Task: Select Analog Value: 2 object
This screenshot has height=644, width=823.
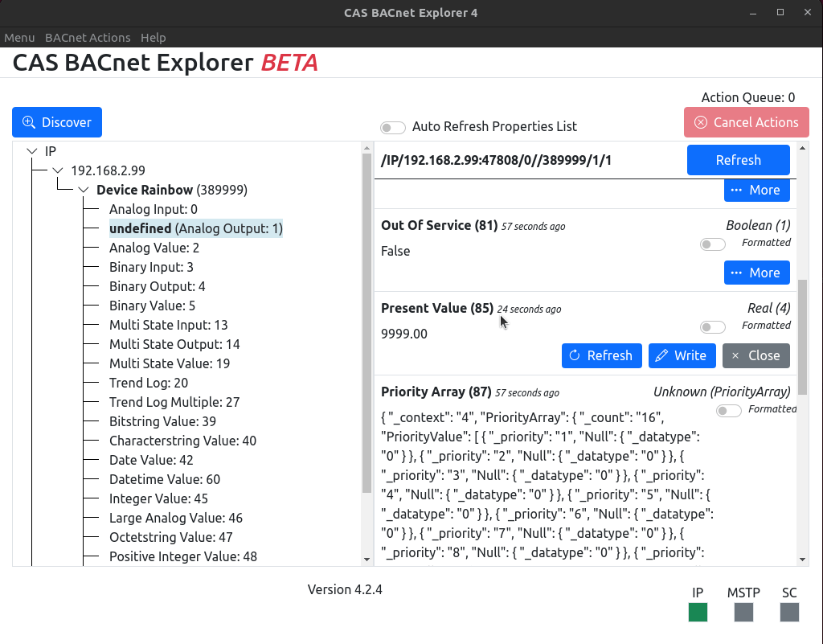Action: point(154,248)
